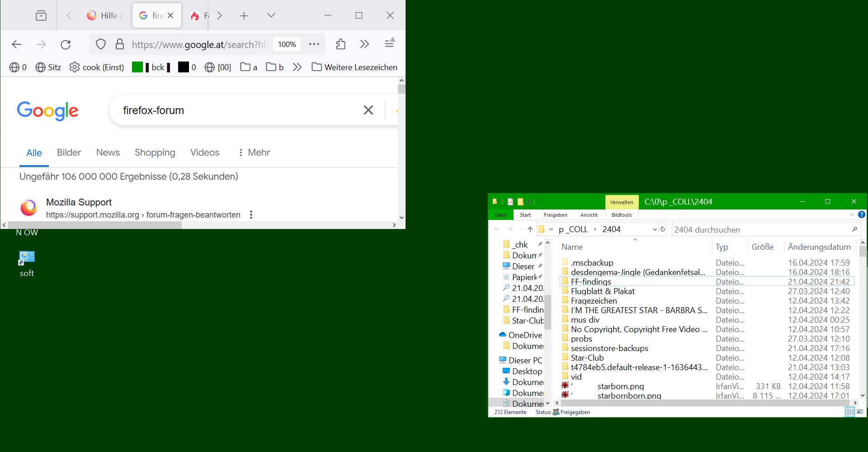Screen dimensions: 868x452
Task: Click the Explorer up-directory arrow
Action: pyautogui.click(x=530, y=229)
